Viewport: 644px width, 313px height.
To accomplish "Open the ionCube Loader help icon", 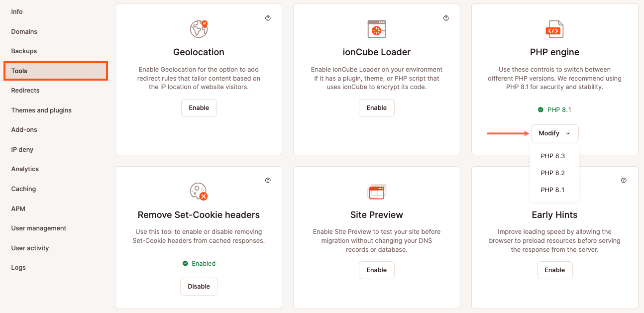I will point(446,18).
